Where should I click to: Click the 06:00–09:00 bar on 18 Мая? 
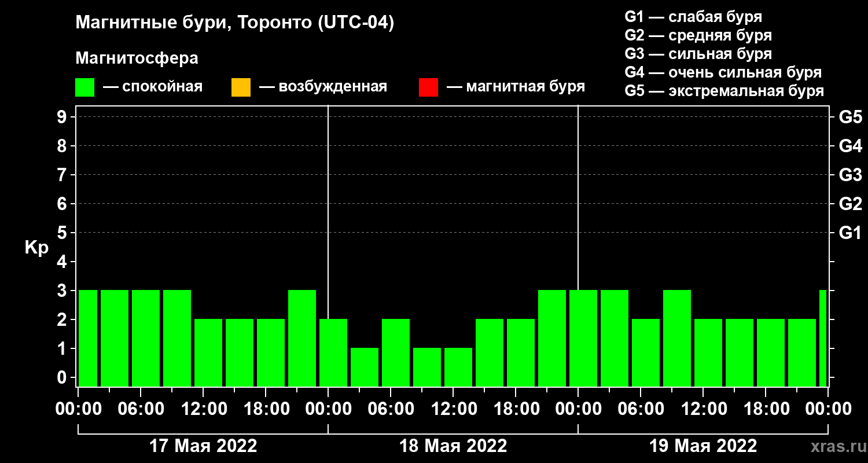coord(396,352)
